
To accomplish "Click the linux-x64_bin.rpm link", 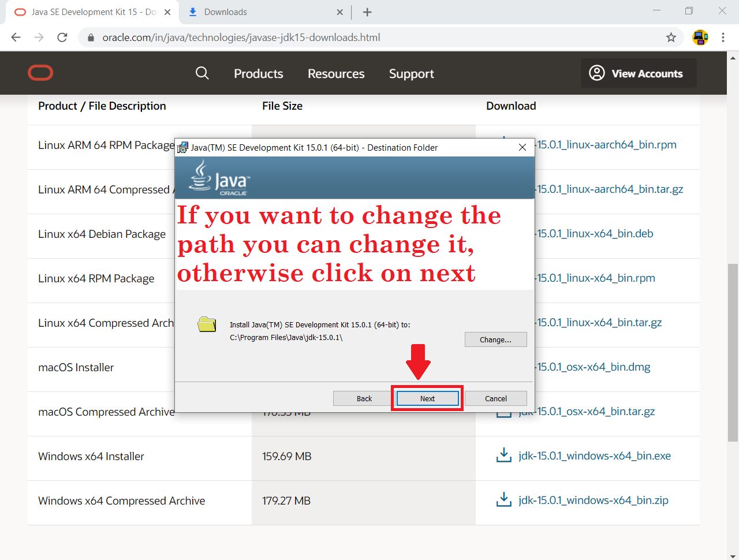I will pyautogui.click(x=595, y=278).
